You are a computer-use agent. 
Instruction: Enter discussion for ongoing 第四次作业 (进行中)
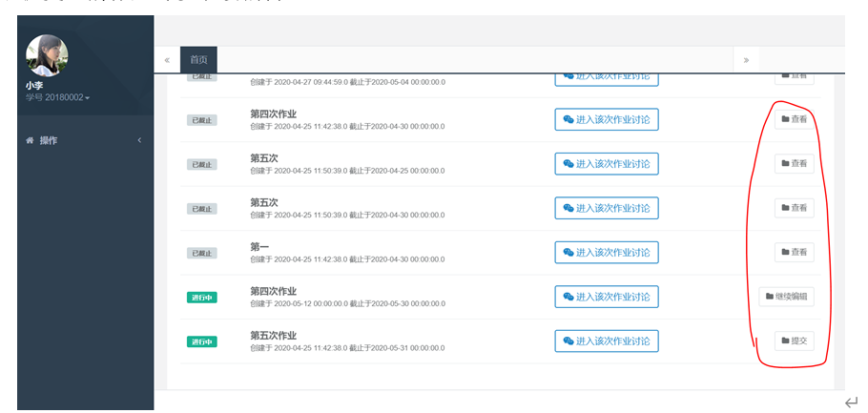coord(607,297)
